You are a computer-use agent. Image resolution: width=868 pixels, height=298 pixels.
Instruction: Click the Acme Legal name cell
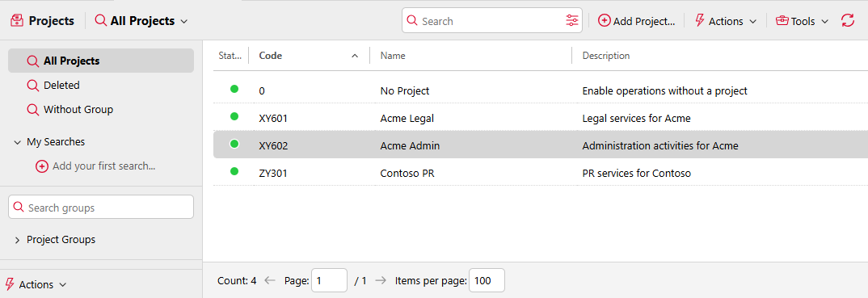(x=407, y=119)
